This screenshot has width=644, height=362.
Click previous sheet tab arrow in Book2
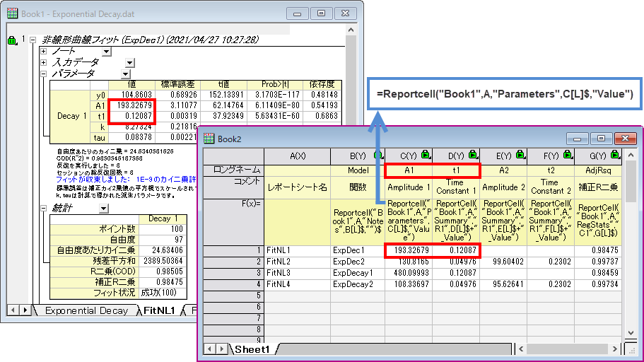coord(210,349)
